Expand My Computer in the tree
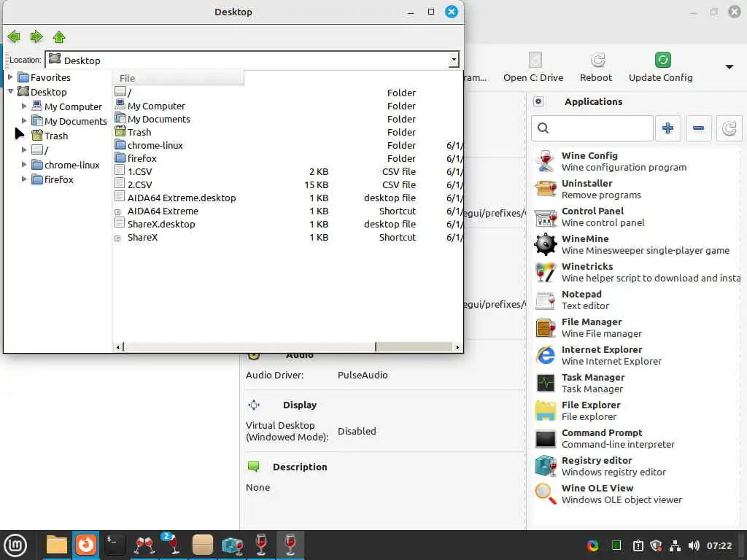This screenshot has height=560, width=747. point(24,106)
